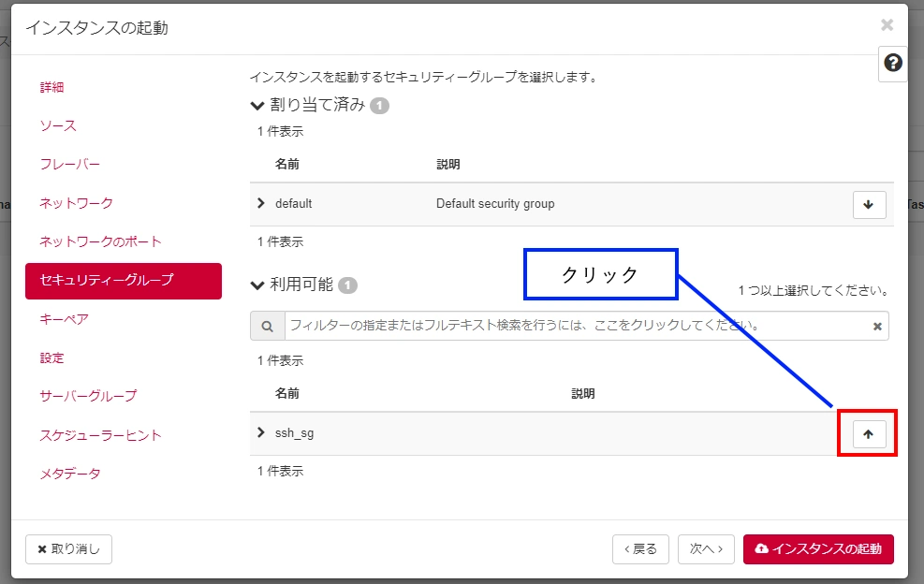Close the インスタンスの起動 dialog
The width and height of the screenshot is (924, 584).
click(x=887, y=25)
